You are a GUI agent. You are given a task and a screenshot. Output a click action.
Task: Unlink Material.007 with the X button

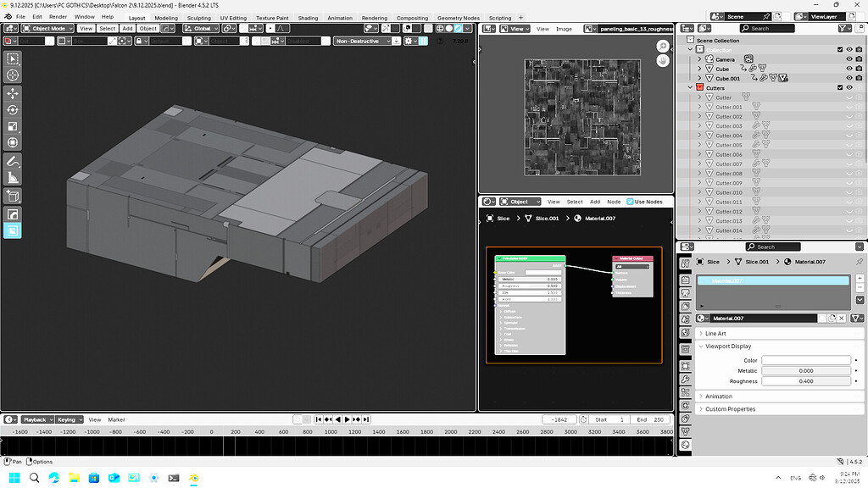[842, 319]
